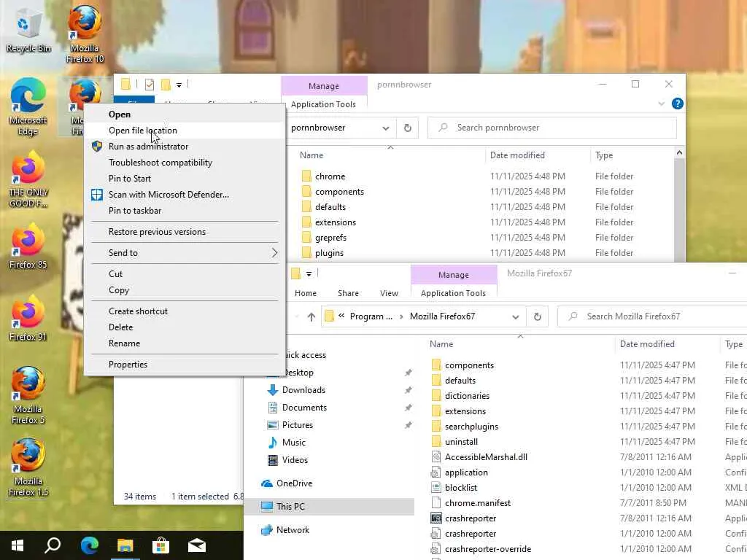The image size is (747, 560).
Task: Open Send to submenu arrow
Action: coord(274,253)
